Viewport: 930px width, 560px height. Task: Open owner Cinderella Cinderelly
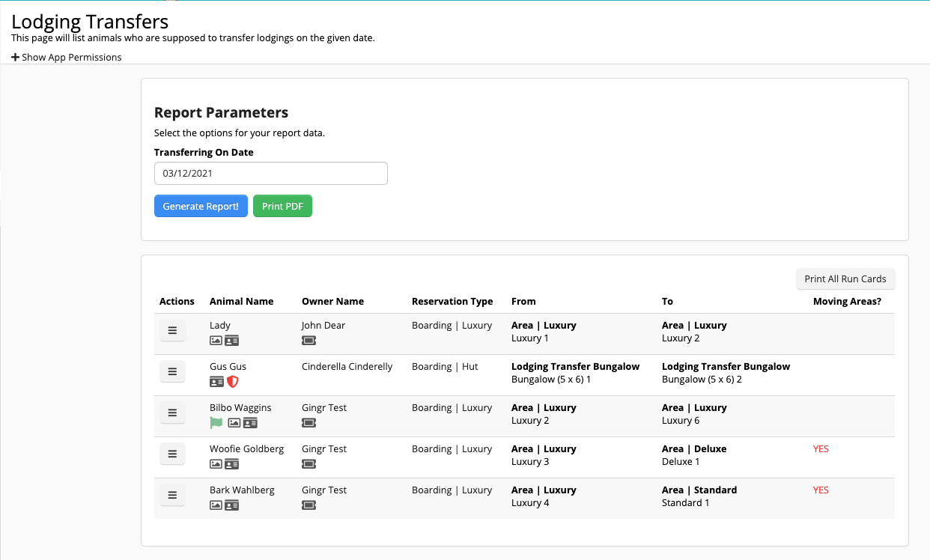click(x=347, y=367)
